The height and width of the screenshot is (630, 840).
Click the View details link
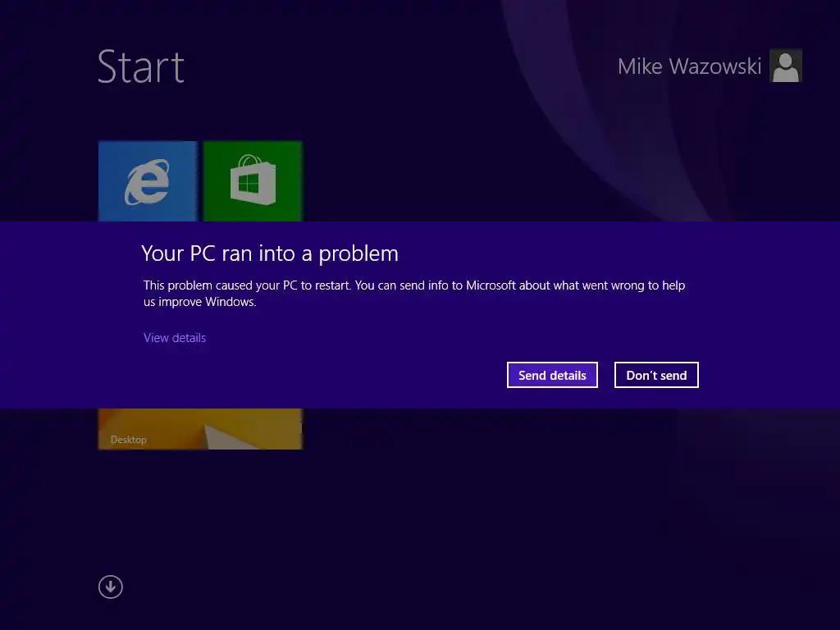coord(175,338)
